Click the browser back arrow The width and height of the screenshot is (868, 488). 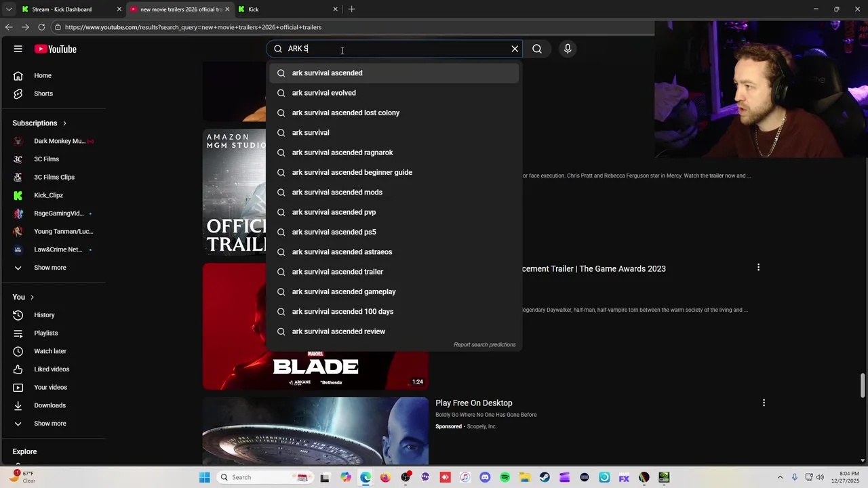click(9, 27)
